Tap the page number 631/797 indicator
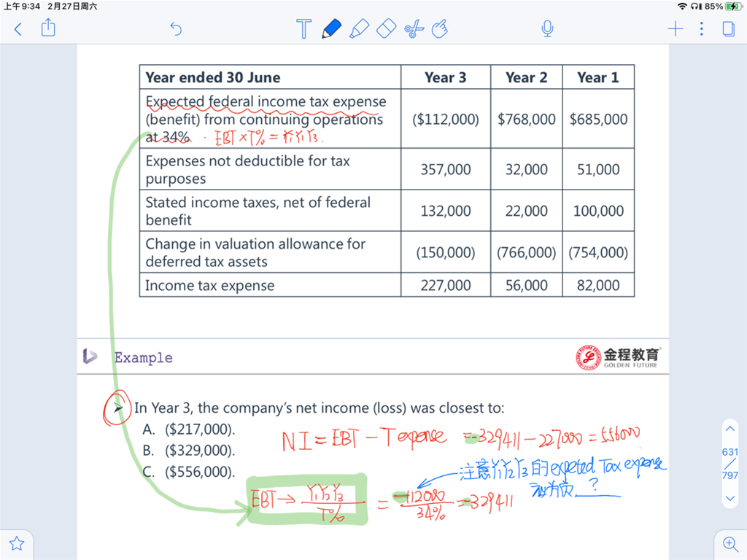 click(x=729, y=463)
